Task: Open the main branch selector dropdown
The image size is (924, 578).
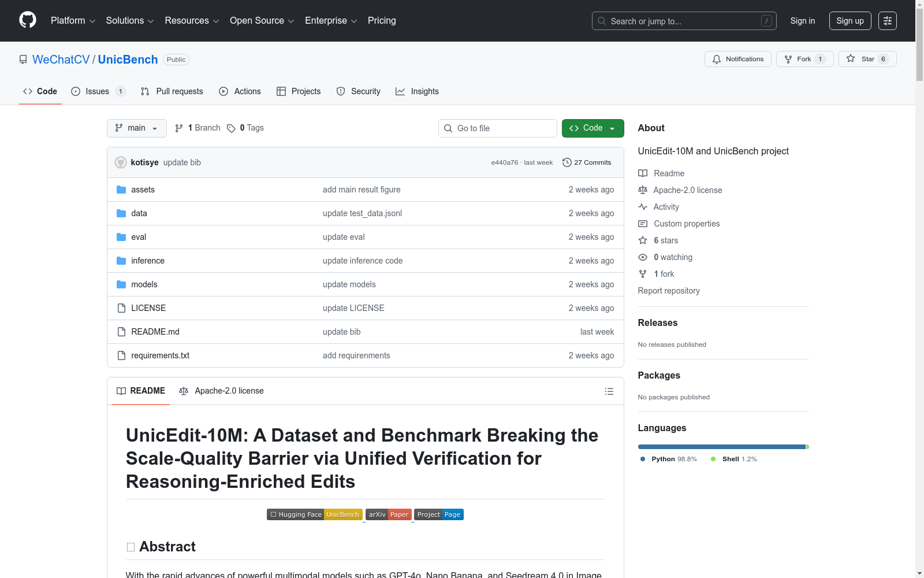Action: 137,128
